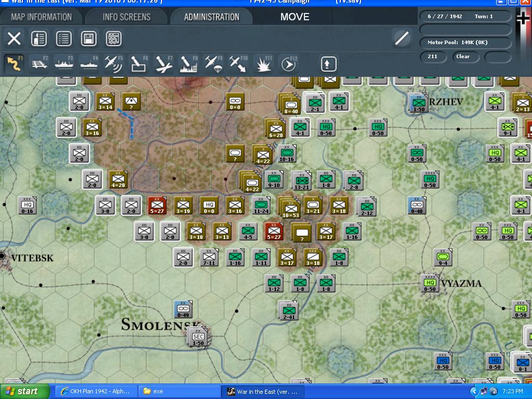Click the diagonal slash icon button

click(402, 38)
